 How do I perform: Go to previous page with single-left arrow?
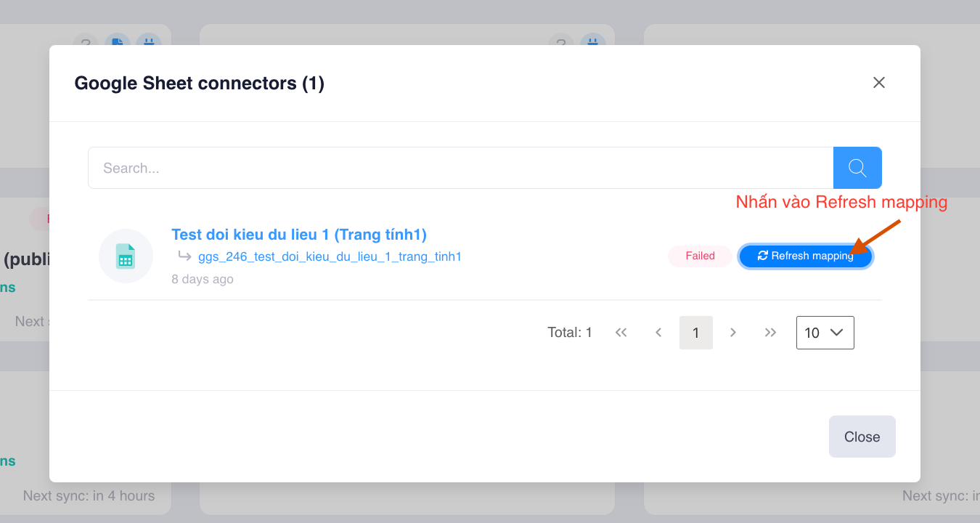click(658, 333)
